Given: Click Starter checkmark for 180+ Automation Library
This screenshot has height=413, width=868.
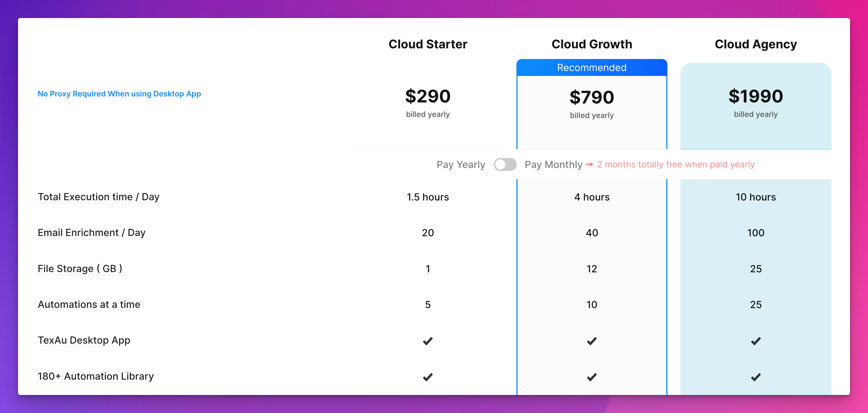Looking at the screenshot, I should pyautogui.click(x=428, y=377).
